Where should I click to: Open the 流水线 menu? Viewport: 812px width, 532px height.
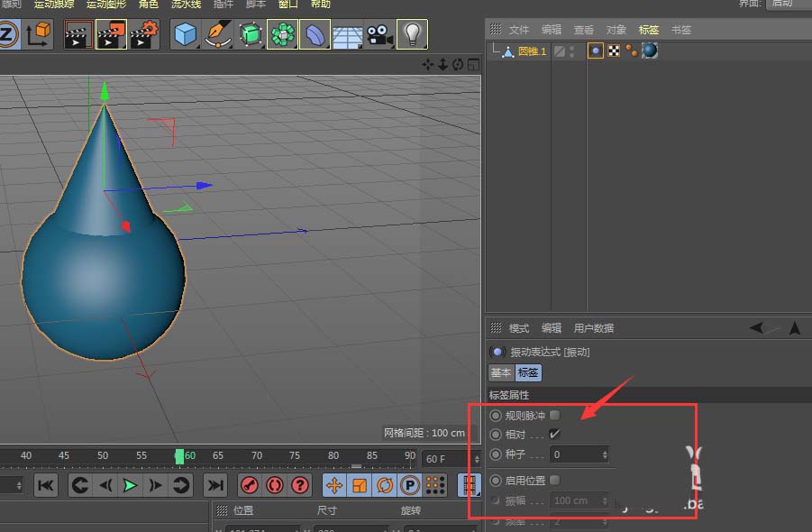click(186, 5)
